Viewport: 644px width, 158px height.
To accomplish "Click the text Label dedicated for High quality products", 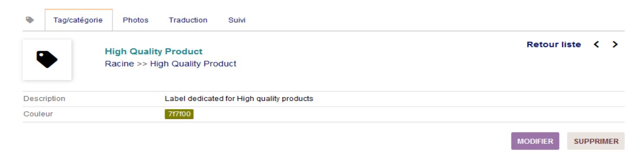I will coord(239,99).
